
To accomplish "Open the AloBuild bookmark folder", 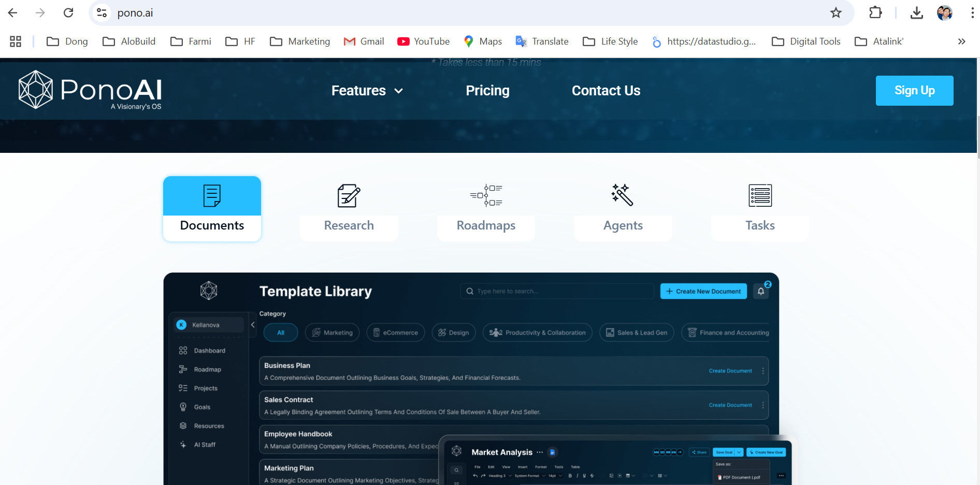I will pos(129,41).
